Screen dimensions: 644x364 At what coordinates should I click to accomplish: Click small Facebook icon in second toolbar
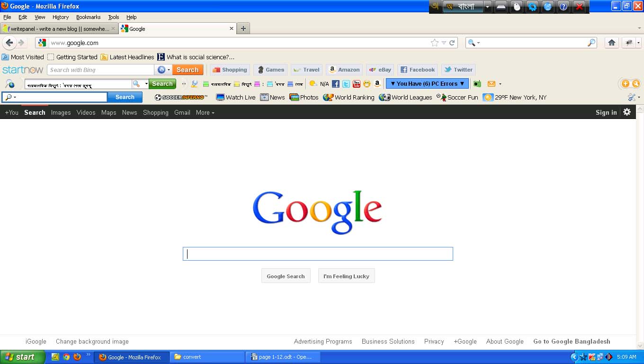(336, 84)
